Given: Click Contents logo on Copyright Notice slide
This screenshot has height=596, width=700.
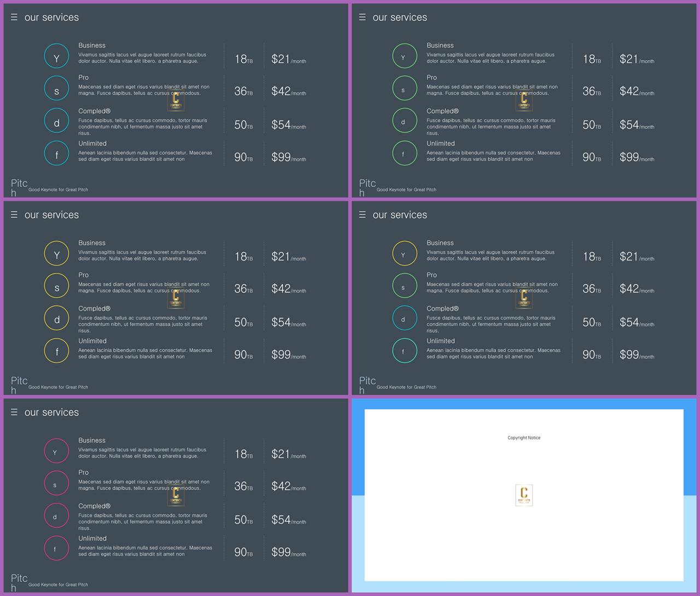Looking at the screenshot, I should pyautogui.click(x=524, y=495).
